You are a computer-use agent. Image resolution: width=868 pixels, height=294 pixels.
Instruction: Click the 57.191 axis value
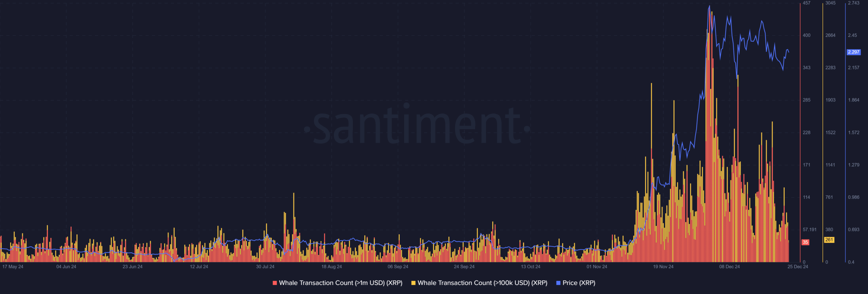click(x=810, y=230)
